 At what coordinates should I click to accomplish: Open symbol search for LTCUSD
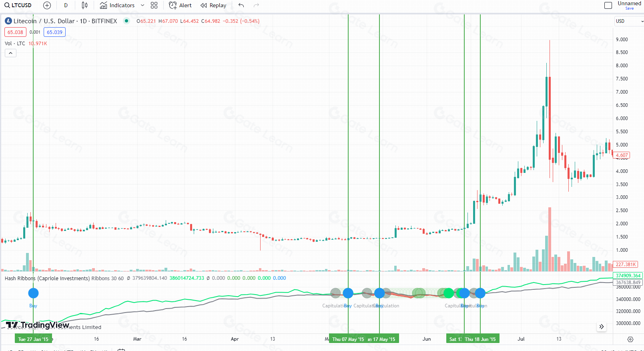[18, 5]
